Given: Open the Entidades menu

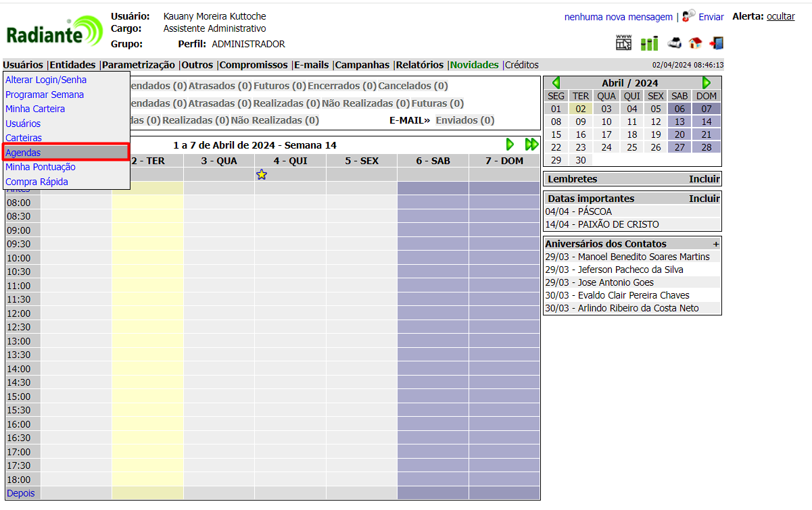Looking at the screenshot, I should tap(73, 65).
